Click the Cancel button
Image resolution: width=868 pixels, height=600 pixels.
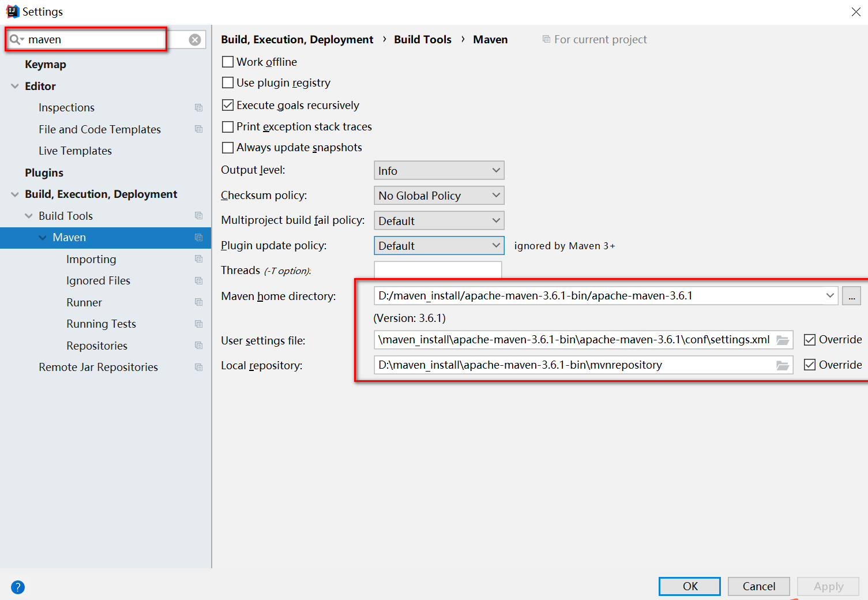click(759, 586)
